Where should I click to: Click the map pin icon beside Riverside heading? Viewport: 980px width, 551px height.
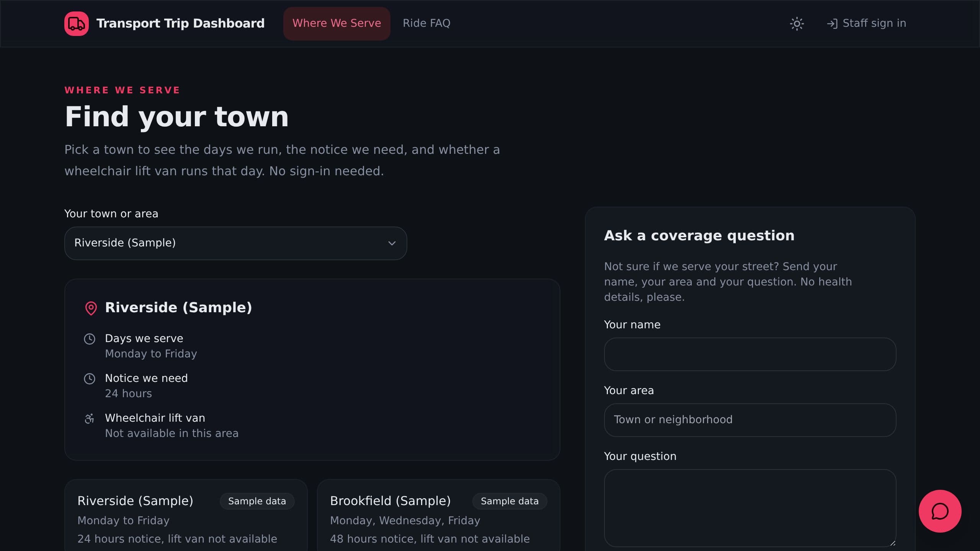coord(91,308)
